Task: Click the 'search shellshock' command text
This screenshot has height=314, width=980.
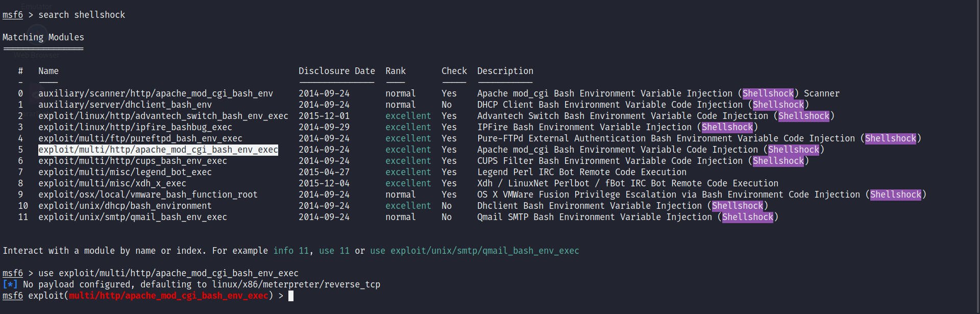Action: [81, 15]
